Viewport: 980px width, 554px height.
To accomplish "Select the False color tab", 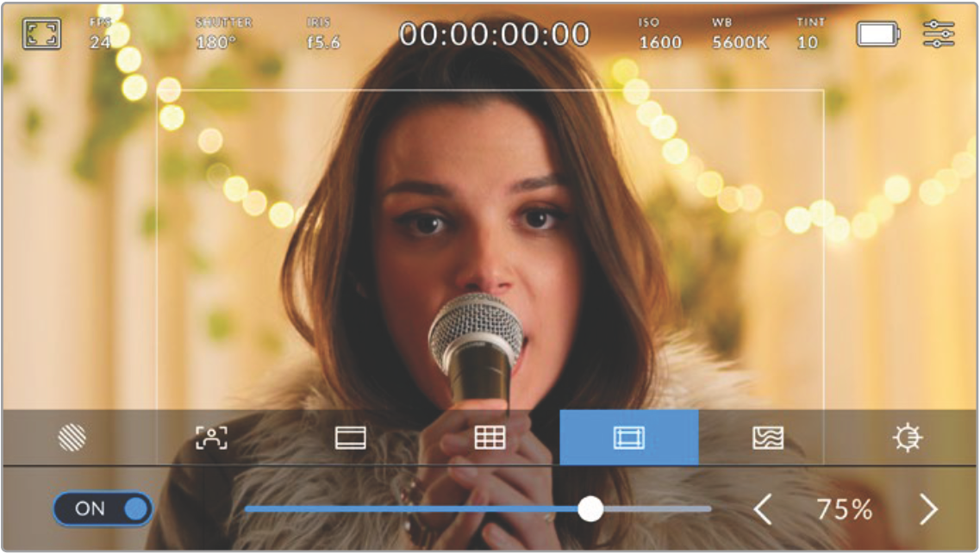I will tap(767, 437).
